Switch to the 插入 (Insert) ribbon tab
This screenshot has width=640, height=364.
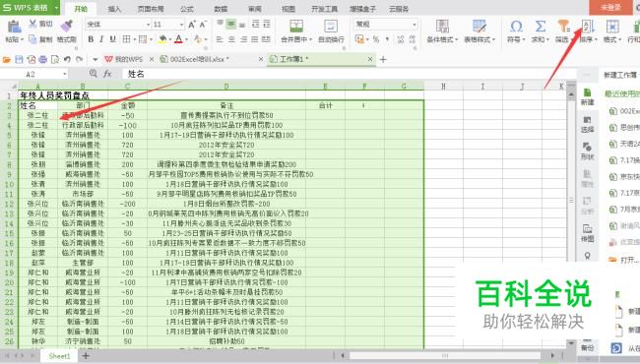coord(114,9)
